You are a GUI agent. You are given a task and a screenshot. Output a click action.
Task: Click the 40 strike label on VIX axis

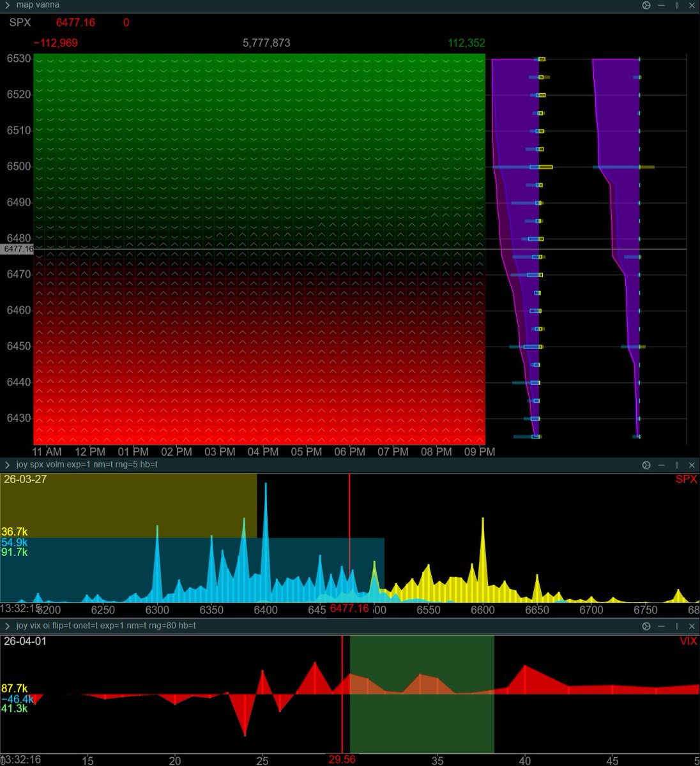point(524,761)
